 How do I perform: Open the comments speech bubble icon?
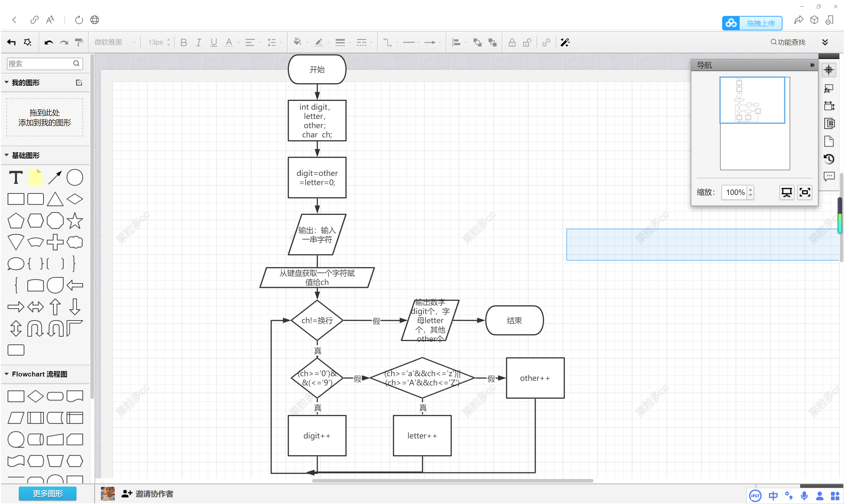coord(829,177)
